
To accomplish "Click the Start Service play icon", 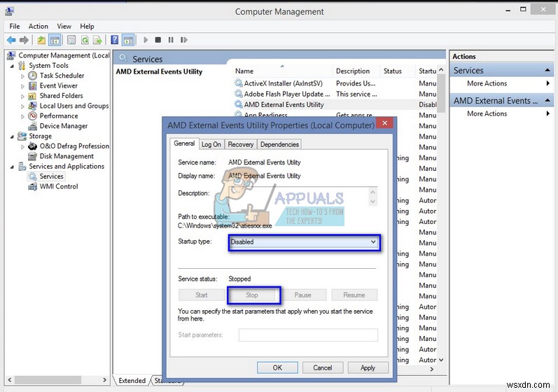I will (x=146, y=40).
